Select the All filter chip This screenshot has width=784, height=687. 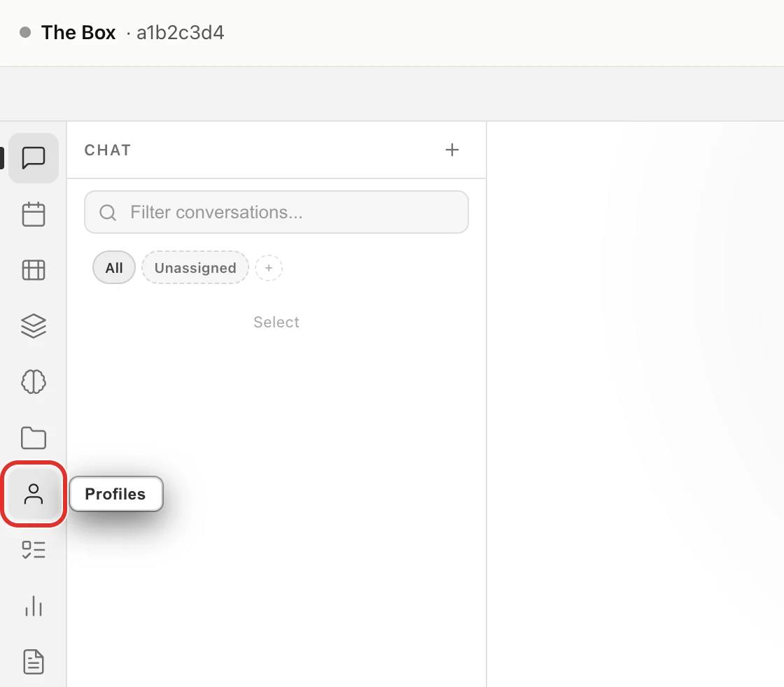point(114,268)
